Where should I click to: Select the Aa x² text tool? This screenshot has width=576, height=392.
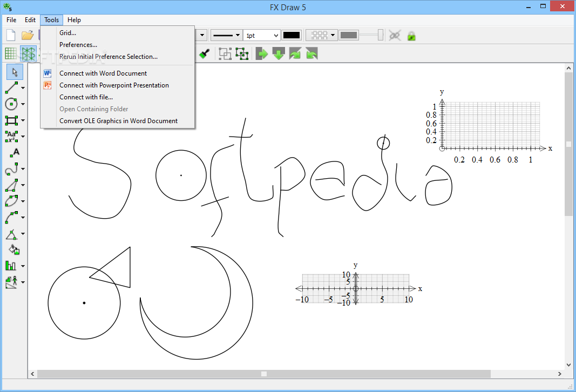(11, 136)
